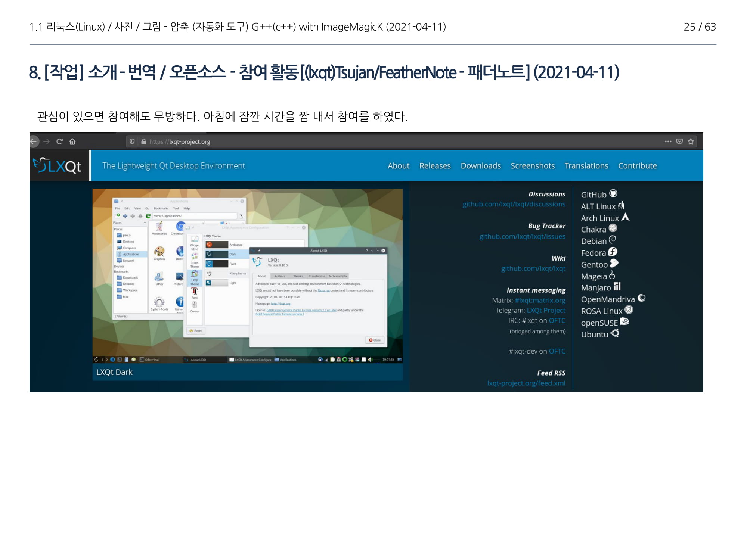Click the padlock site info icon
This screenshot has height=560, width=747.
[143, 141]
